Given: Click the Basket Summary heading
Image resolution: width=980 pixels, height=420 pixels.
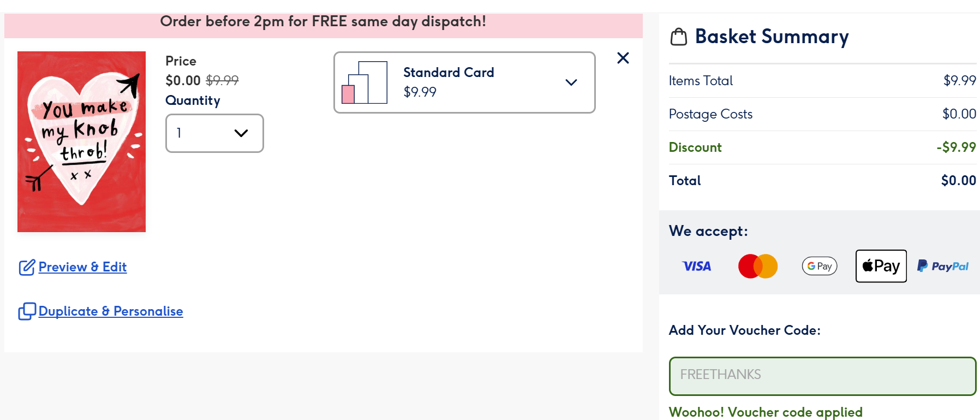Looking at the screenshot, I should point(772,37).
